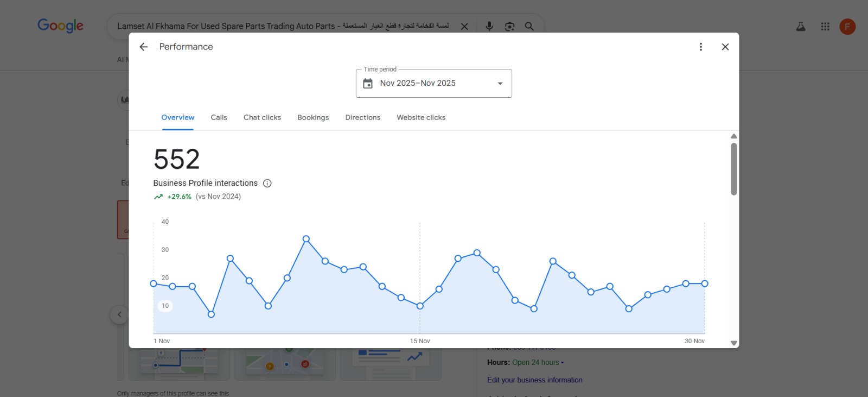Open the Chat clicks tab
Image resolution: width=868 pixels, height=397 pixels.
pyautogui.click(x=262, y=117)
